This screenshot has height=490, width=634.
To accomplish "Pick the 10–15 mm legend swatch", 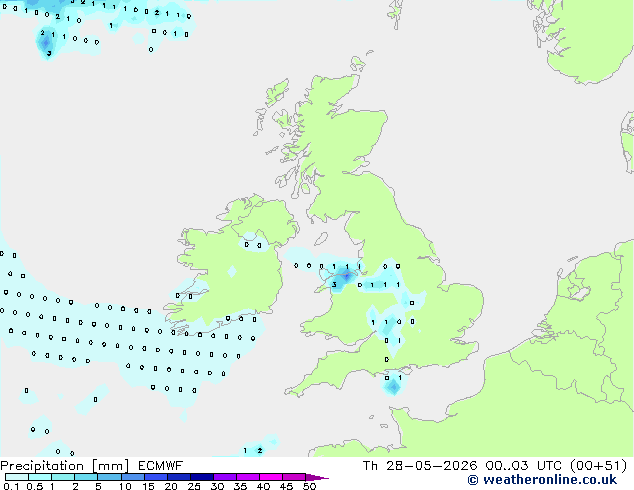I will click(132, 477).
